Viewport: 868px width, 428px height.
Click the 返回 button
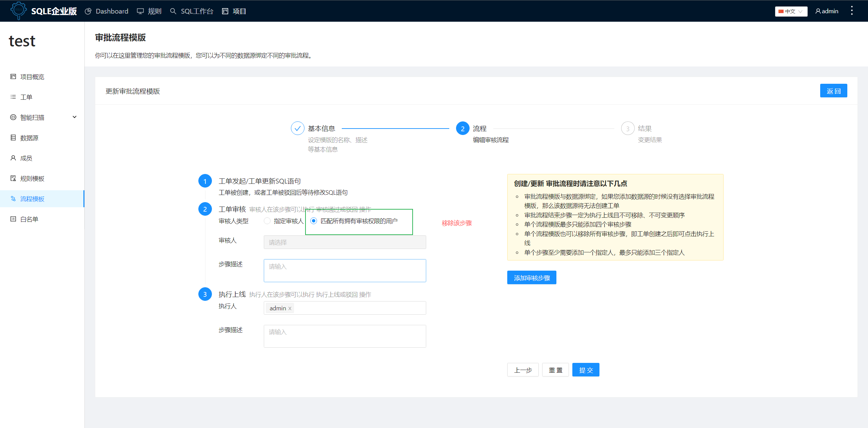click(x=833, y=91)
